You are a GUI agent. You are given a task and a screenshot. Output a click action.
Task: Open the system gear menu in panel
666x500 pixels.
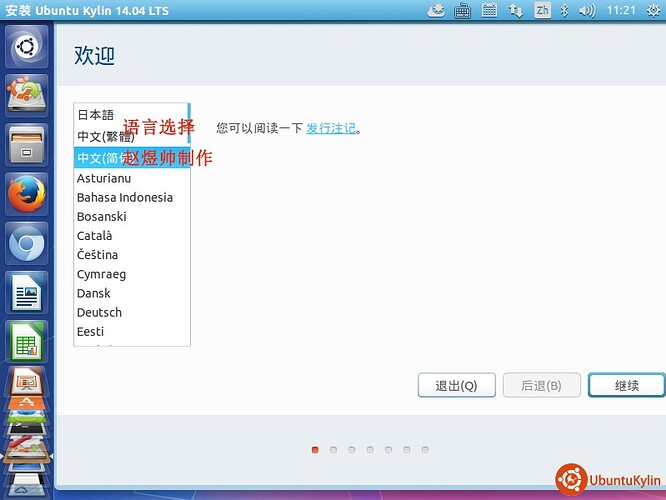(x=653, y=10)
